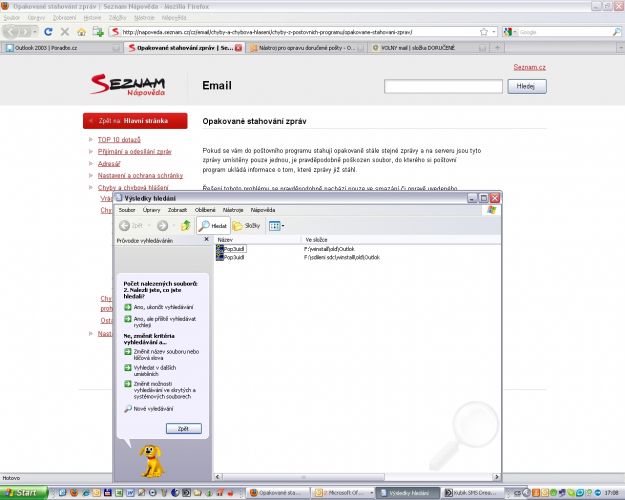Viewport: 625px width, 500px height.
Task: Click forward arrow in Explorer toolbar
Action: [x=162, y=226]
